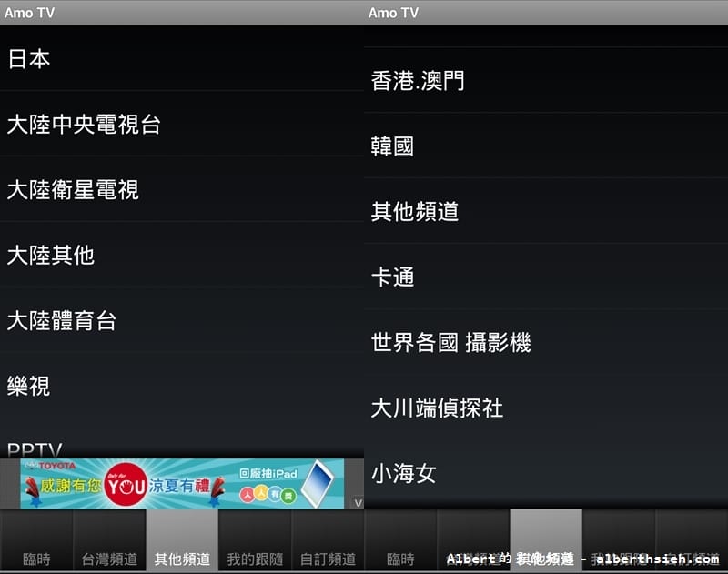Open the 卡通 category
Viewport: 728px width, 574px height.
tap(546, 277)
